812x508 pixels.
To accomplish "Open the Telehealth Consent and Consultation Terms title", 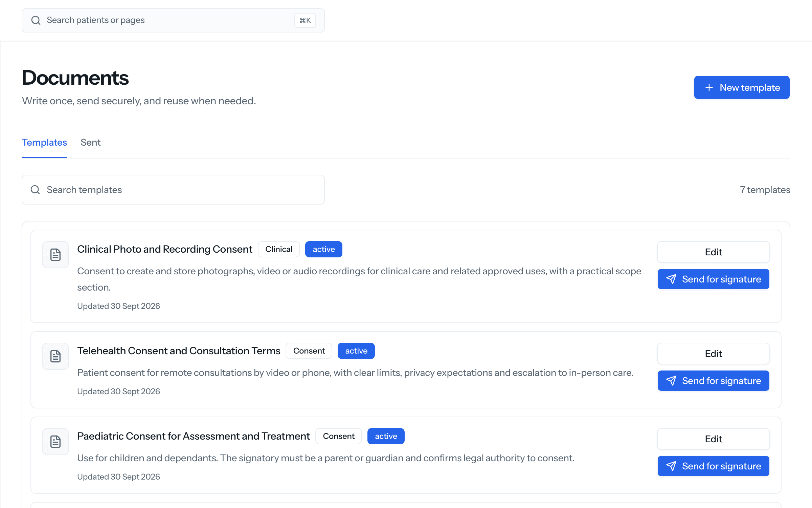I will click(179, 351).
